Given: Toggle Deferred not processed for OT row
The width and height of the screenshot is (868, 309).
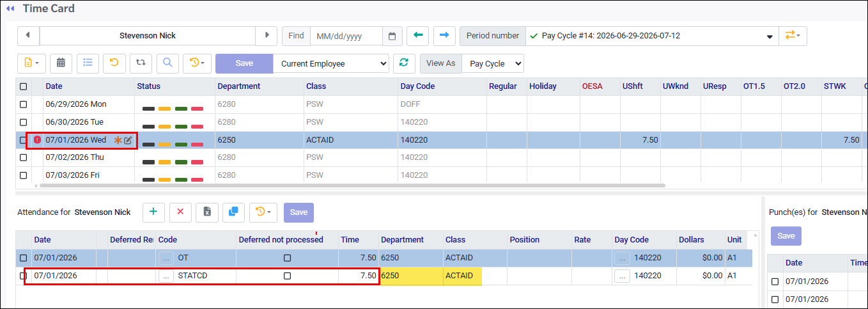Looking at the screenshot, I should pos(287,258).
